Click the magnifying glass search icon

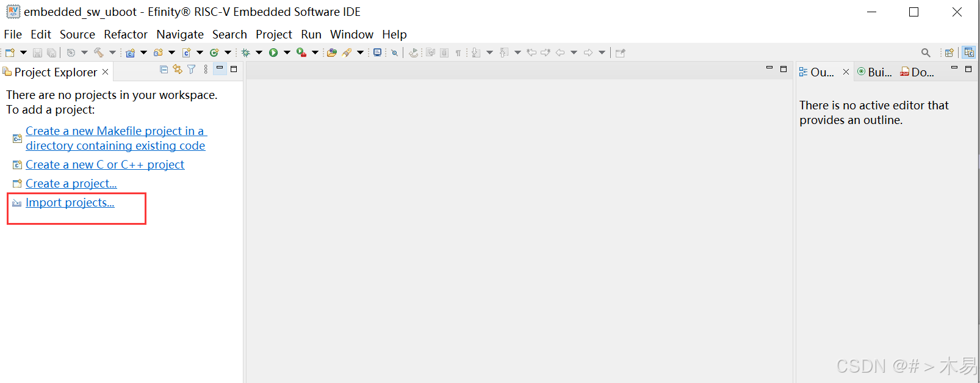[x=926, y=53]
